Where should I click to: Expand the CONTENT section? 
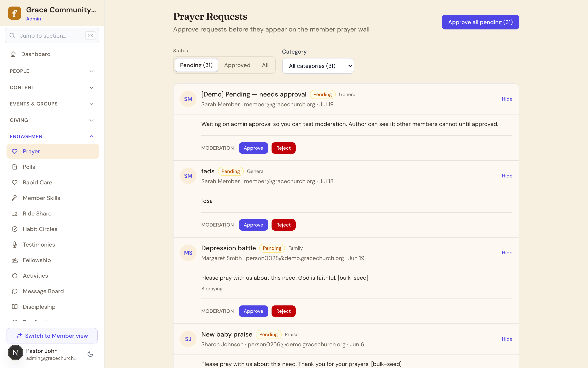pos(52,88)
